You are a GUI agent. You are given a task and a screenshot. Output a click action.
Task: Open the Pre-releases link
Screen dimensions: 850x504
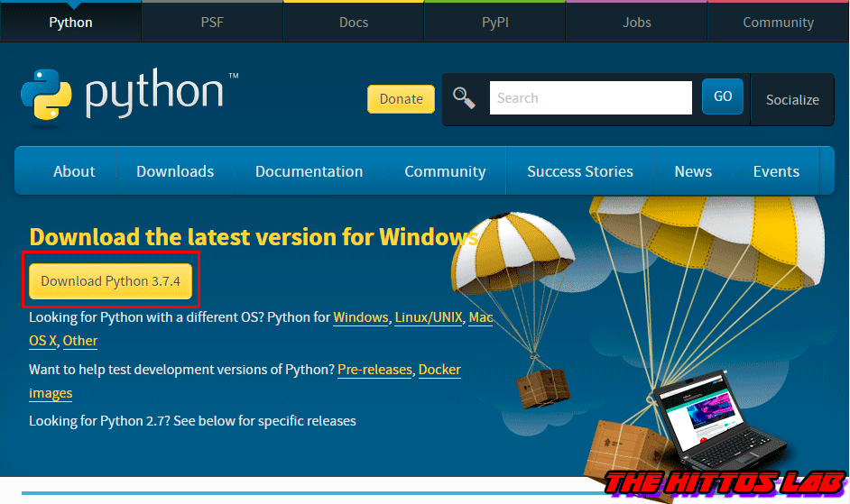374,370
